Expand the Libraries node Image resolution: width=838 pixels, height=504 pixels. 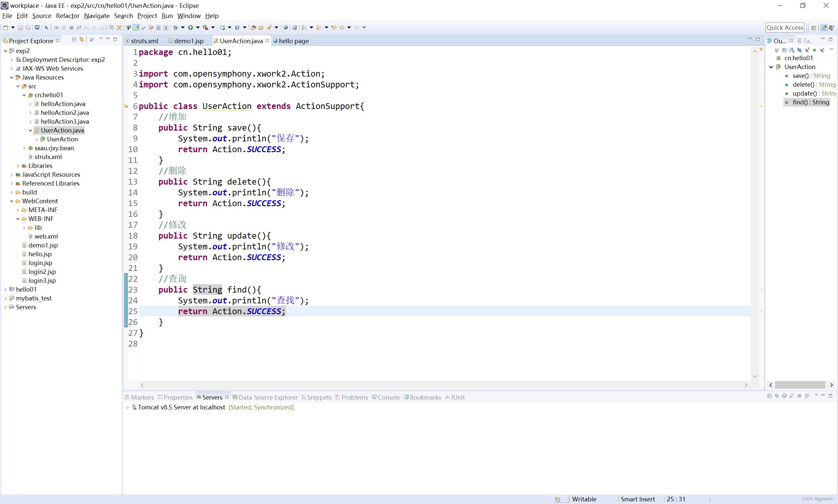[x=18, y=166]
